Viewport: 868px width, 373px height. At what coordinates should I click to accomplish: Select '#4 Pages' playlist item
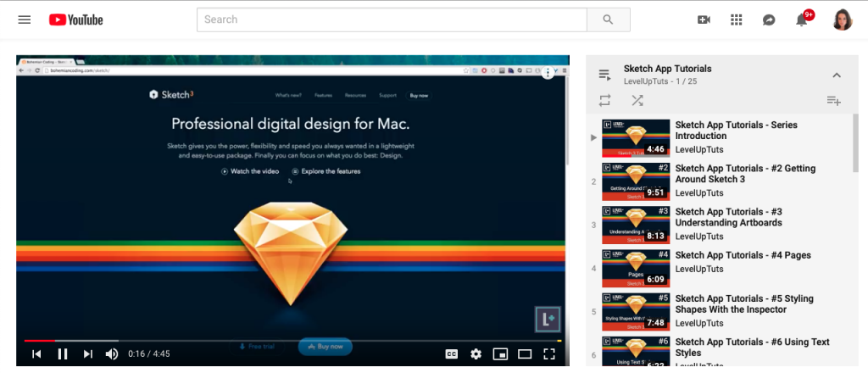[721, 267]
